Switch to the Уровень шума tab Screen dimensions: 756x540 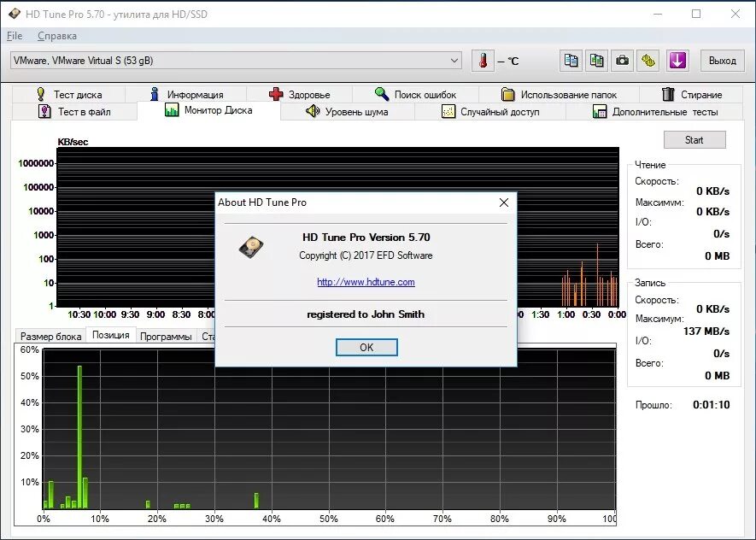[347, 112]
